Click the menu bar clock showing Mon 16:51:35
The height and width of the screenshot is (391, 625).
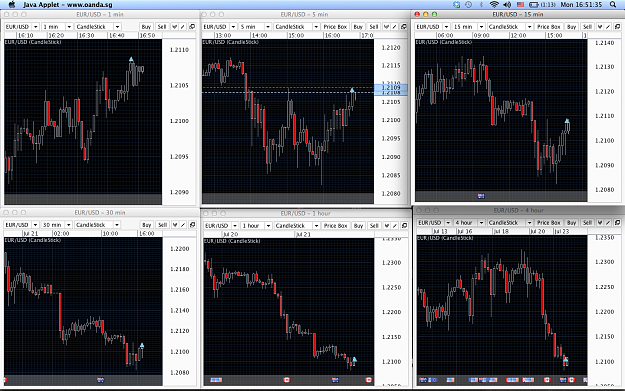pyautogui.click(x=581, y=4)
